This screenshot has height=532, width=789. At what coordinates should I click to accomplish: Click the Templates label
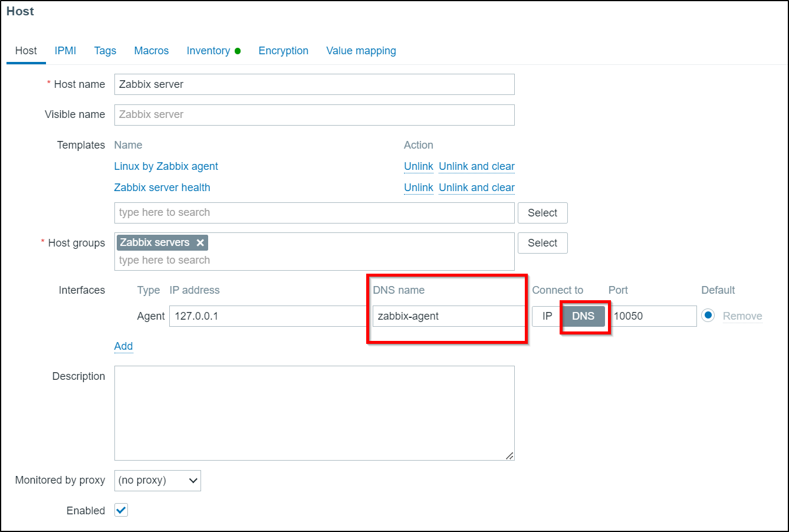(x=81, y=145)
